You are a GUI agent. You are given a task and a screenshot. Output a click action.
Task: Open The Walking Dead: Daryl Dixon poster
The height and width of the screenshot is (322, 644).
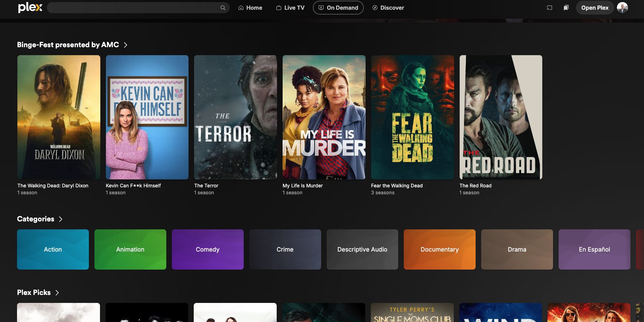pyautogui.click(x=59, y=117)
